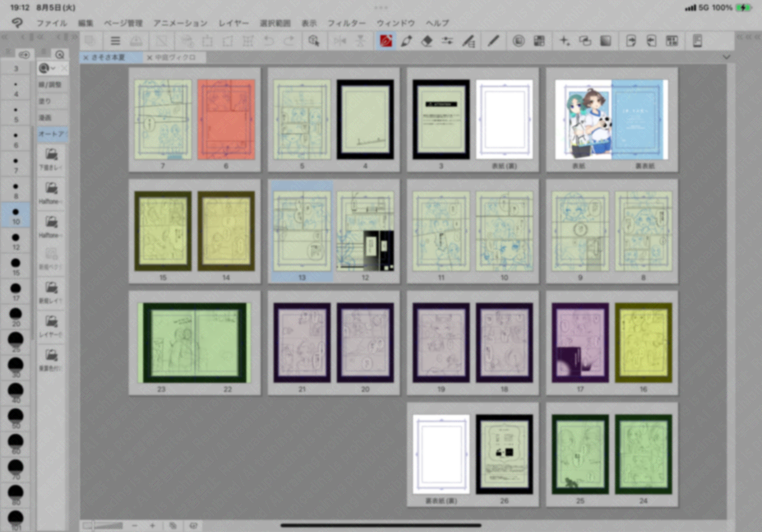
Task: Select the オートア action set entry
Action: coord(51,134)
